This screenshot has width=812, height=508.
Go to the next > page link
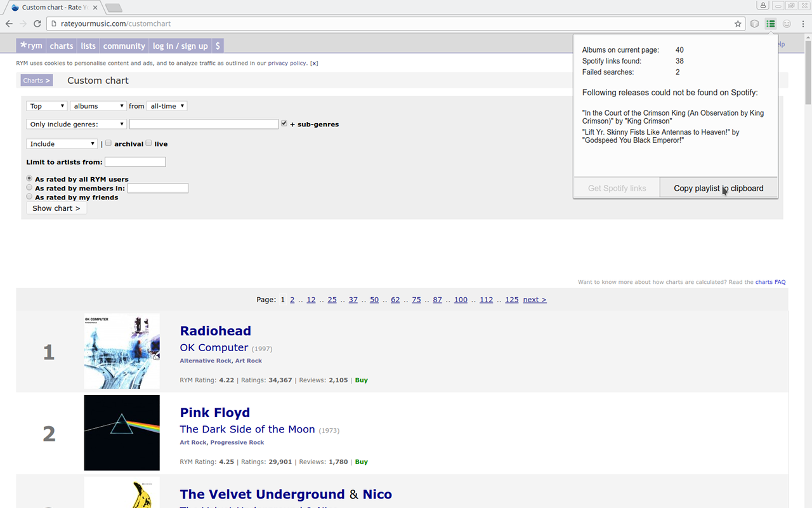tap(535, 300)
